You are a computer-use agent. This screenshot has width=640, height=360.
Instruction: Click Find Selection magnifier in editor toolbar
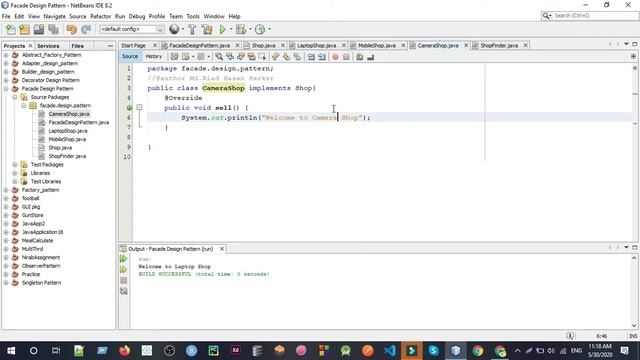(219, 57)
